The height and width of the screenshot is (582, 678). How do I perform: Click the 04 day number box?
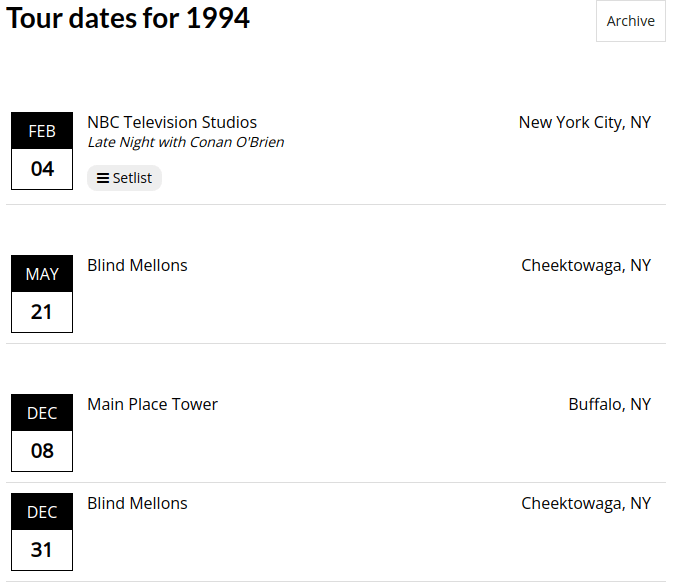point(42,169)
